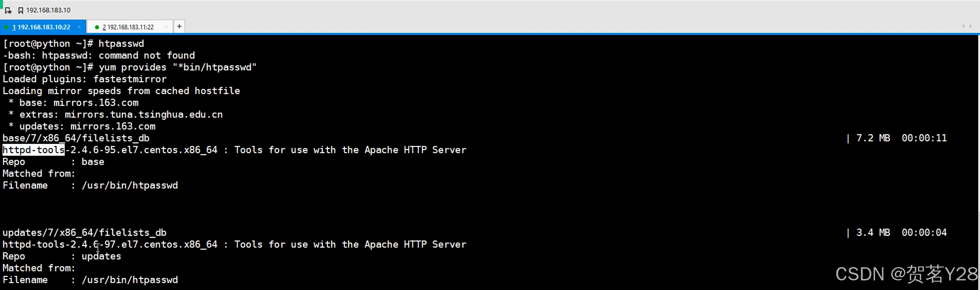
Task: Click 'Loaded plugins: fastestmirror' line
Action: (84, 79)
